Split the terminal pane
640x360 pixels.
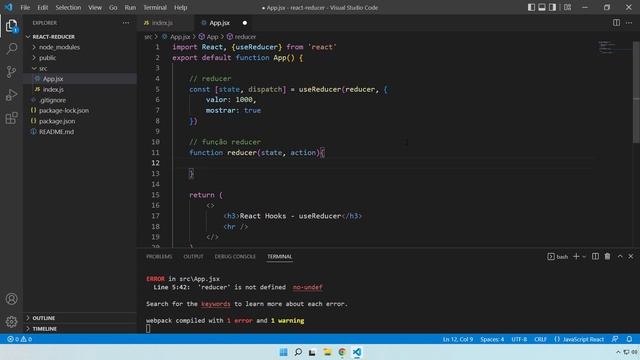click(595, 256)
